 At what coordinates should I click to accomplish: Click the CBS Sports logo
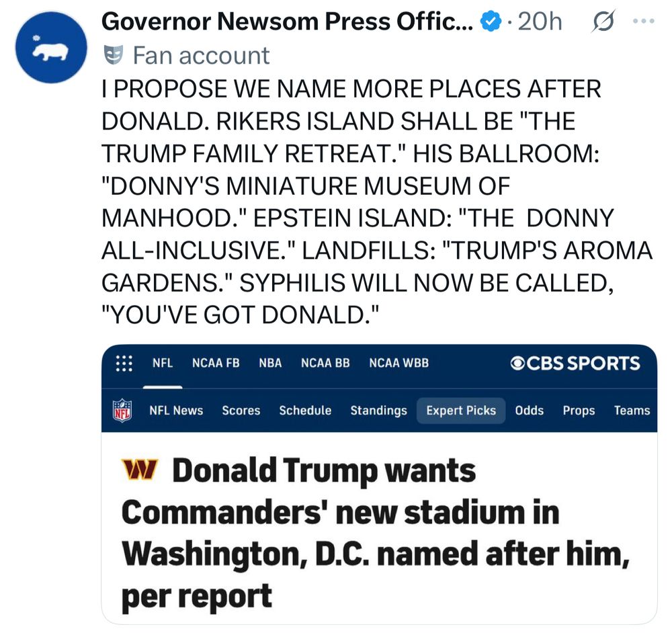coord(575,363)
